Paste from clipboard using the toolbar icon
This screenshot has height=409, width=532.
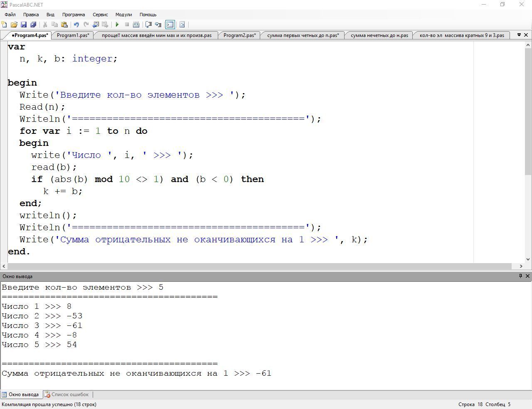[64, 25]
